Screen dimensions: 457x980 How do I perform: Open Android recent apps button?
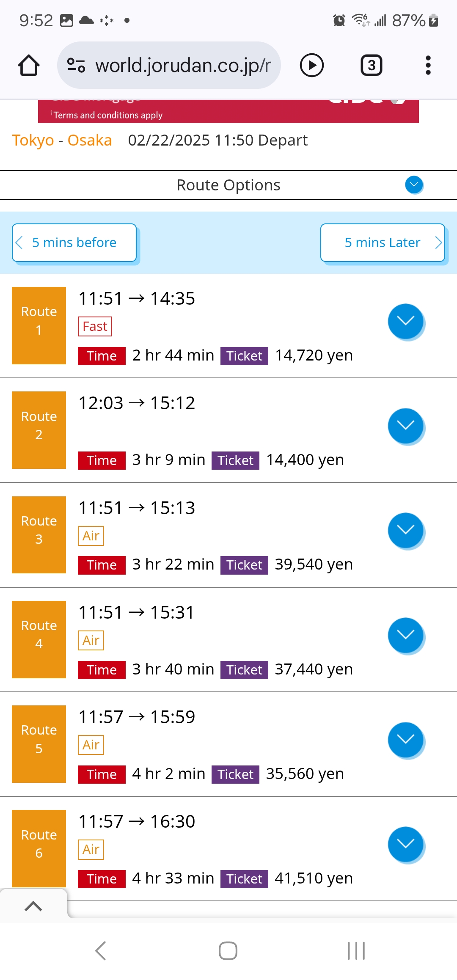pyautogui.click(x=356, y=951)
